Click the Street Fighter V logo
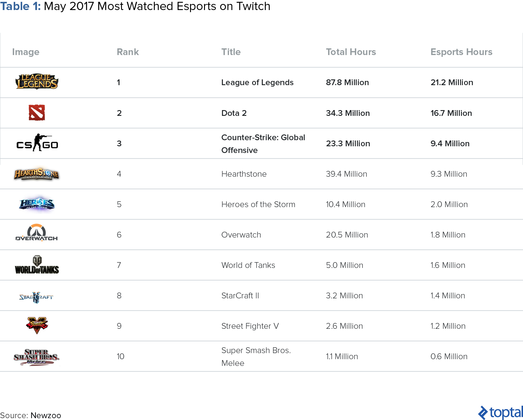Image resolution: width=523 pixels, height=420 pixels. click(x=37, y=325)
